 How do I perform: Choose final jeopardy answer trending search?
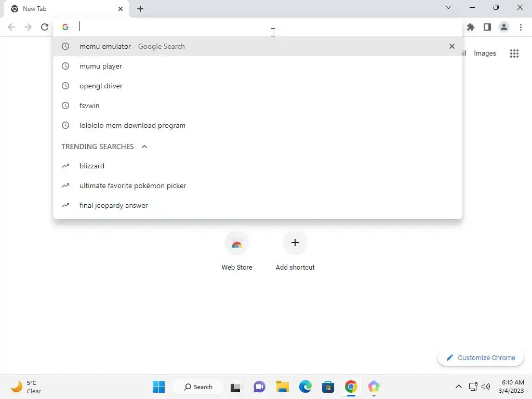pyautogui.click(x=258, y=205)
